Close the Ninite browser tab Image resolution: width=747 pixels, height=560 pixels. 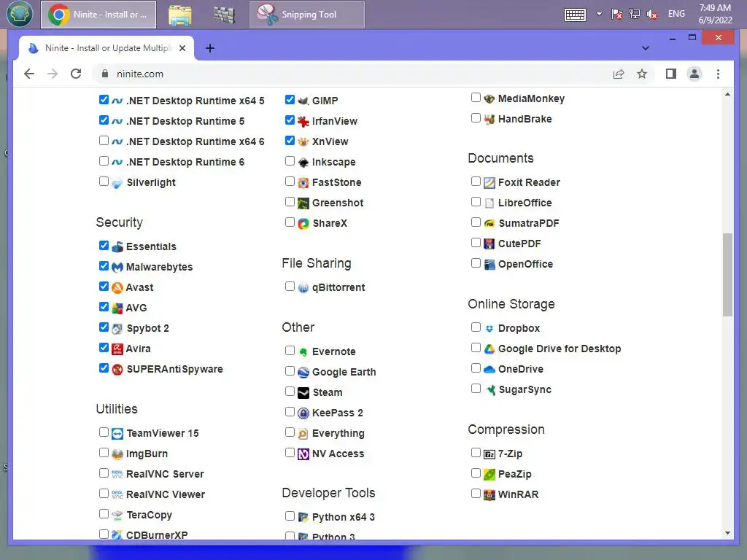point(182,48)
